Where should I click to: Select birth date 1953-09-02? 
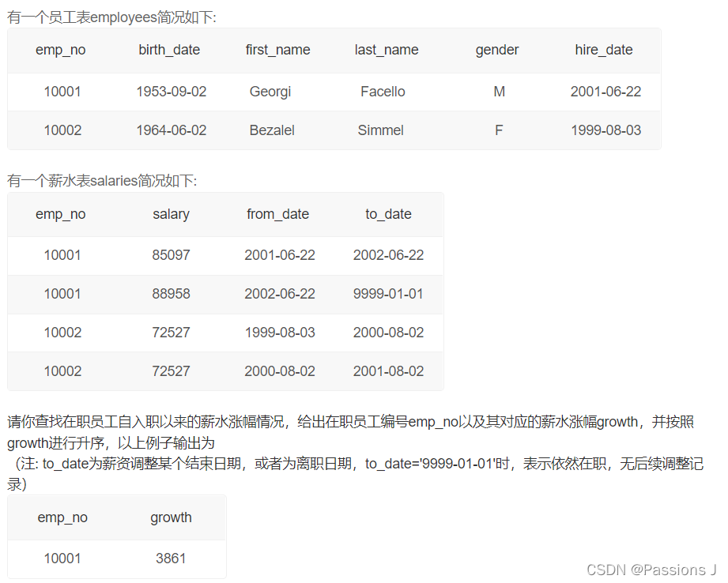[x=172, y=92]
